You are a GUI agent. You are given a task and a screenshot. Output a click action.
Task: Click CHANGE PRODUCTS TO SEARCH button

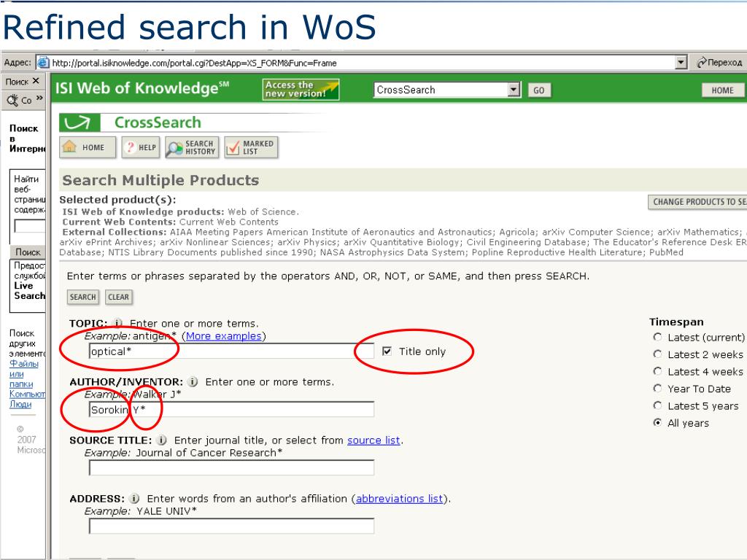pyautogui.click(x=697, y=202)
